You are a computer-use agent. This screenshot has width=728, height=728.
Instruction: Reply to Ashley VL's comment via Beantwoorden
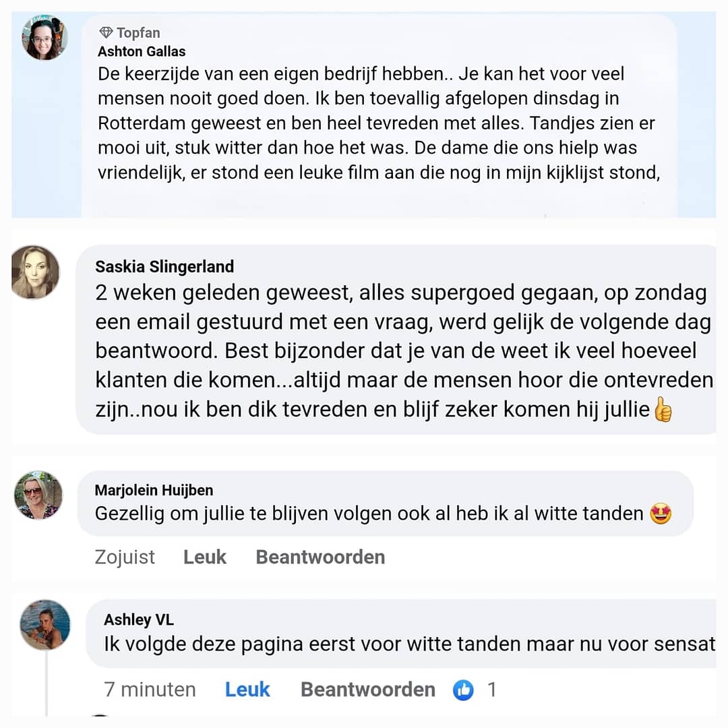coord(368,690)
